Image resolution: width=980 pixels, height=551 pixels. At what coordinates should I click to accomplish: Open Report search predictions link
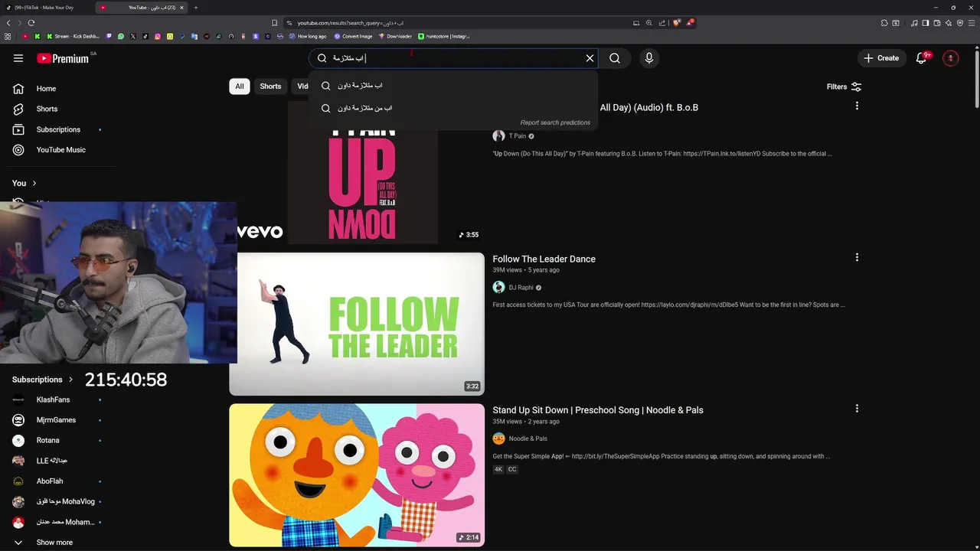pyautogui.click(x=555, y=122)
